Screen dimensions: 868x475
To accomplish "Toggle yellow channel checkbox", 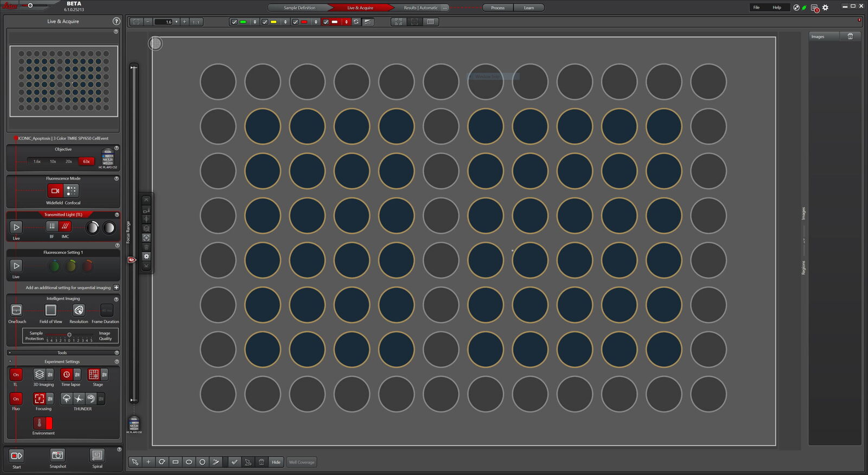I will pos(265,22).
